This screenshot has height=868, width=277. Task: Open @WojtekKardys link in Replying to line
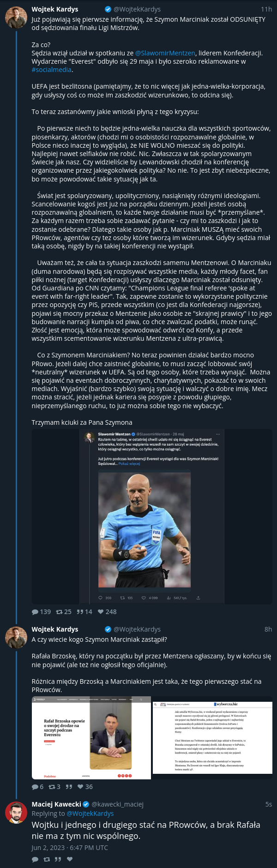pyautogui.click(x=90, y=814)
